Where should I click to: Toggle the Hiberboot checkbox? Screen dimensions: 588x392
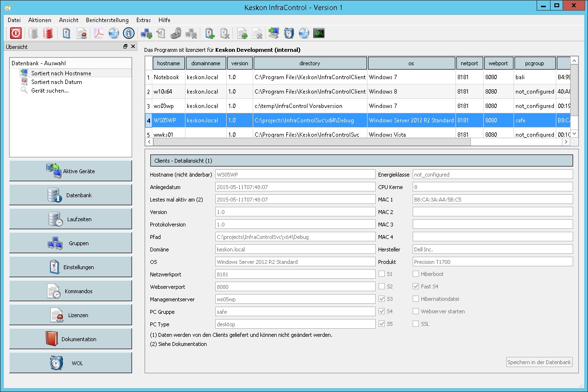tap(416, 274)
